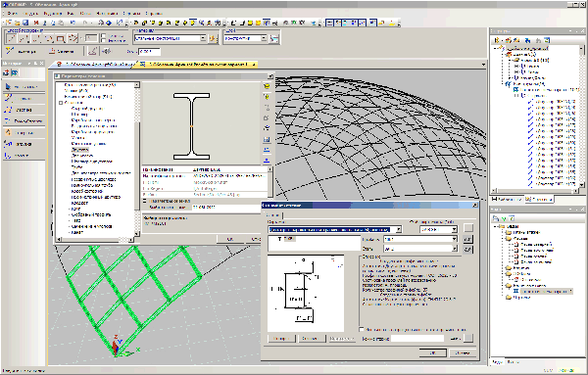Click the small icon button beside the profile dropdown
The width and height of the screenshot is (588, 375).
click(x=467, y=239)
